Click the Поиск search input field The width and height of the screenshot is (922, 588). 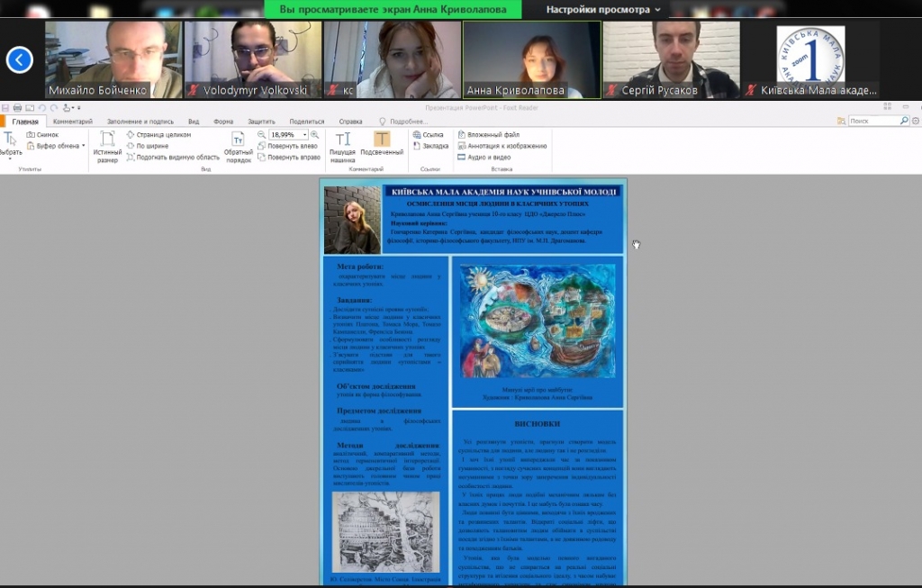[x=873, y=121]
